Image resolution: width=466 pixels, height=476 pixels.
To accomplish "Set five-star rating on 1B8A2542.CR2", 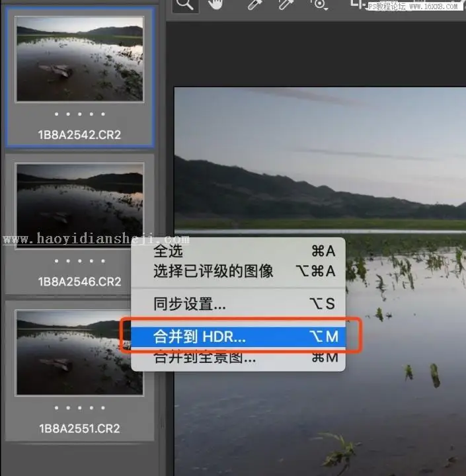I will (103, 114).
